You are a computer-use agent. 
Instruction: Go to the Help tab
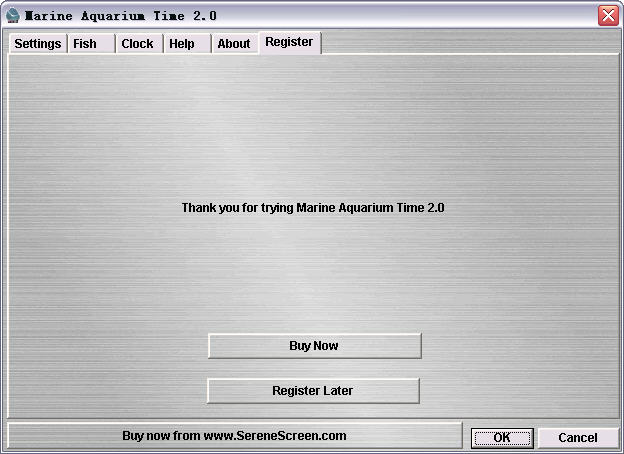(x=182, y=44)
